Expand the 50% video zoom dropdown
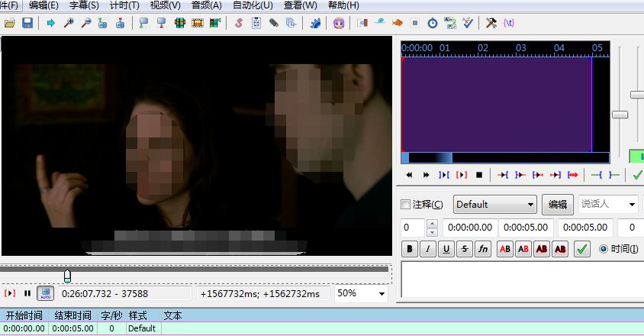Viewport: 644px width, 336px height. (x=361, y=293)
